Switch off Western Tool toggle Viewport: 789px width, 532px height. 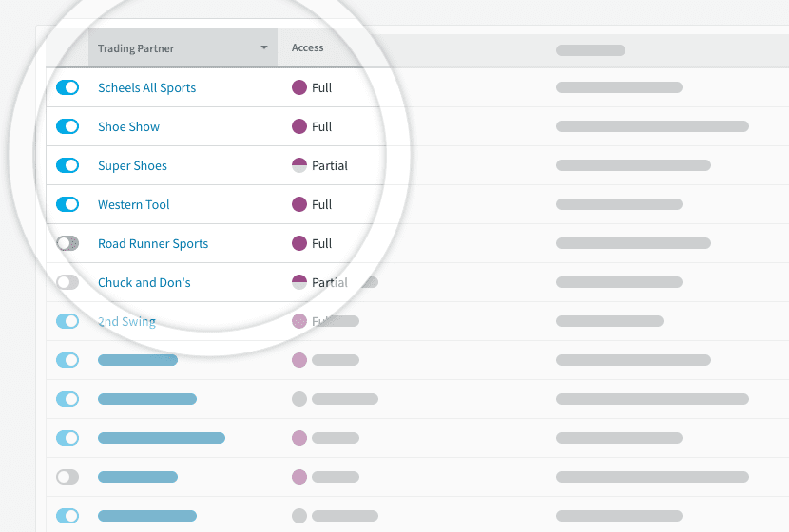(x=67, y=204)
